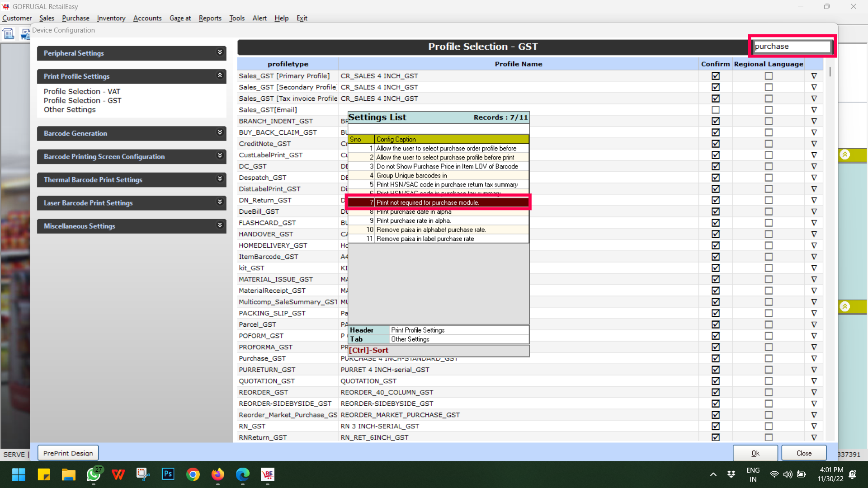
Task: Open the Reports menu
Action: point(210,18)
